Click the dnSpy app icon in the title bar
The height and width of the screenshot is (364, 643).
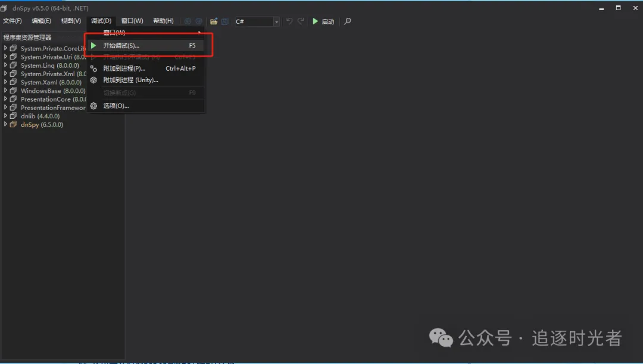[x=4, y=8]
